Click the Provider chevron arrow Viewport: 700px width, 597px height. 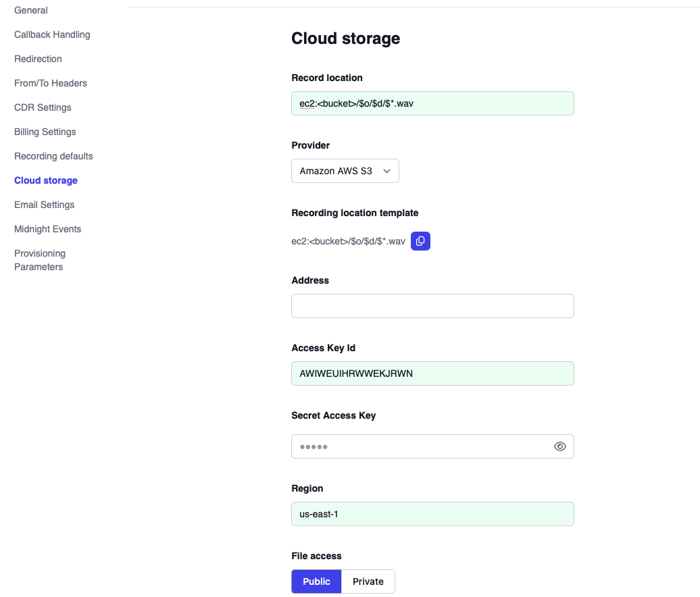(386, 171)
